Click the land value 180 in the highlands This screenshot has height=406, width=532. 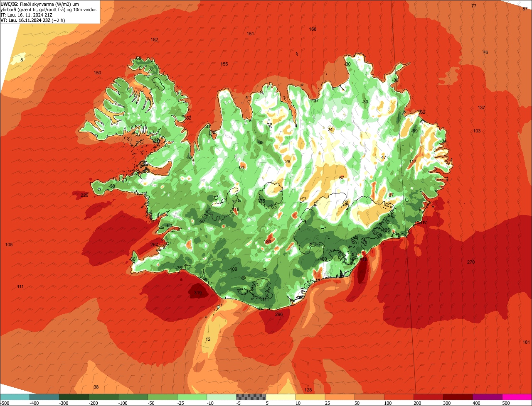[x=268, y=242]
